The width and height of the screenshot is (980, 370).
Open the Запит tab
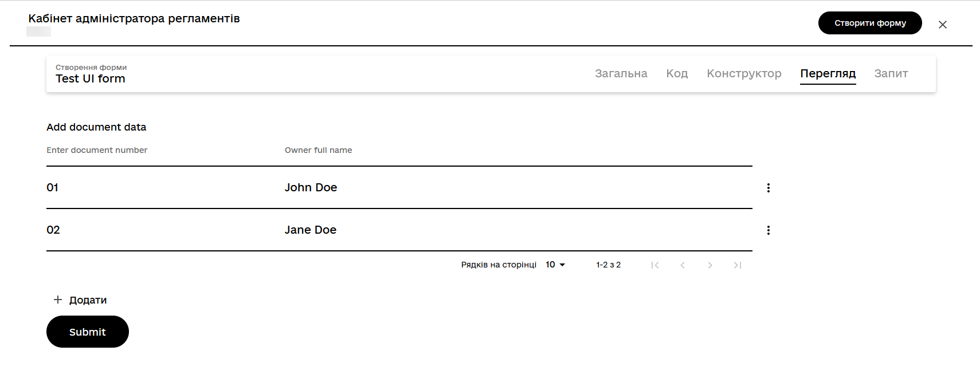tap(891, 73)
